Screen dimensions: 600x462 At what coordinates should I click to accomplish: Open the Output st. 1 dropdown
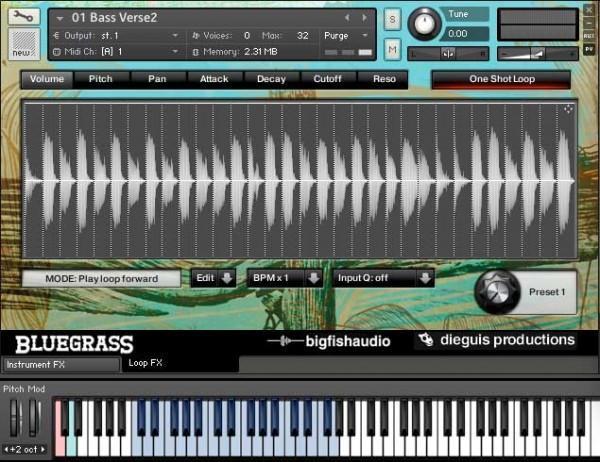pyautogui.click(x=175, y=36)
